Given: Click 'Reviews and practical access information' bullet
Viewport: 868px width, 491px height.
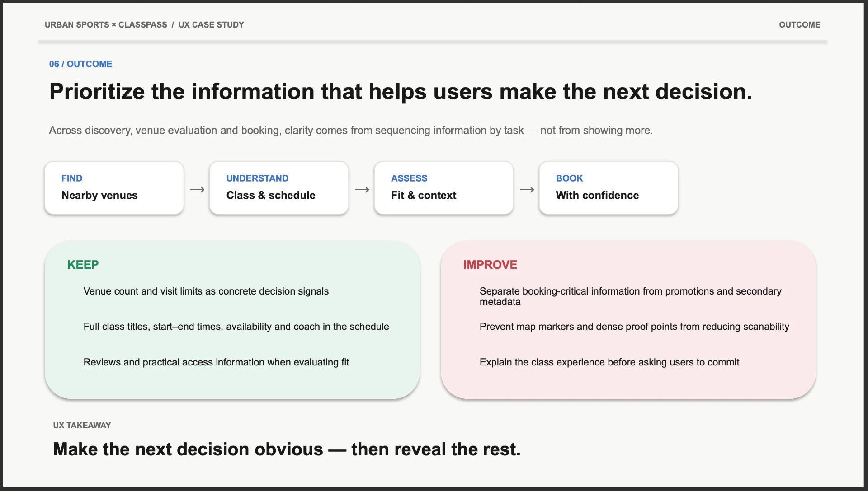Looking at the screenshot, I should click(x=216, y=362).
